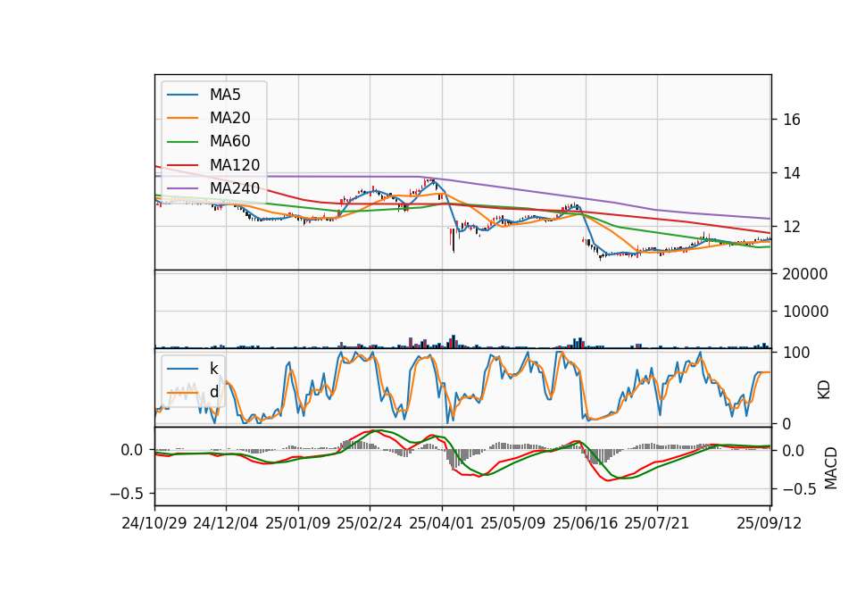Click the blue MA5 legend line sample
This screenshot has height=616, width=857.
point(182,96)
